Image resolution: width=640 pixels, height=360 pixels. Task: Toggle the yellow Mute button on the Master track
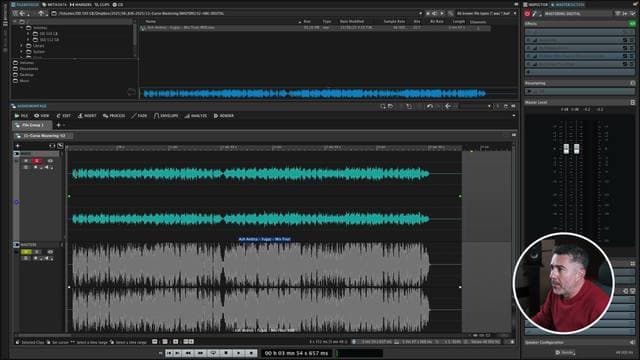click(26, 252)
